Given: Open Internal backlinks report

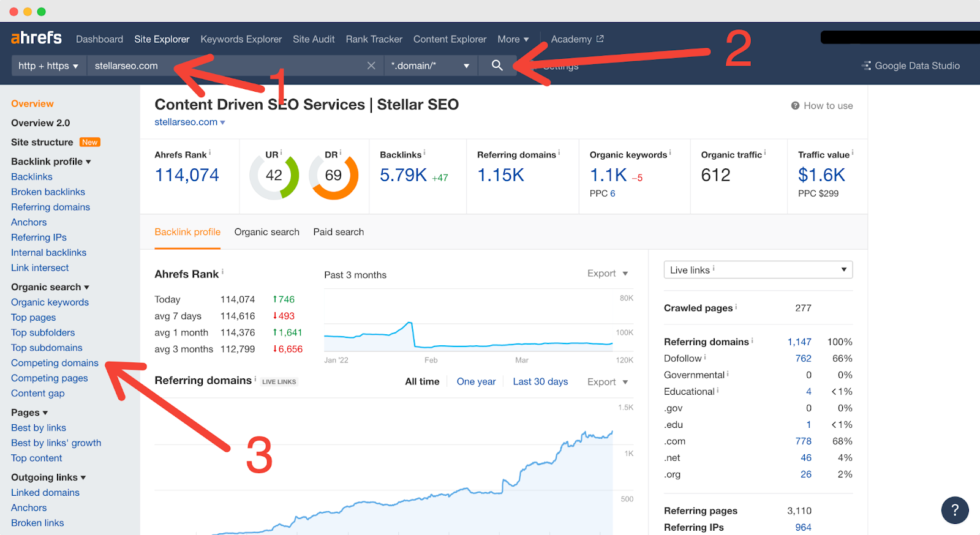Looking at the screenshot, I should coord(48,253).
